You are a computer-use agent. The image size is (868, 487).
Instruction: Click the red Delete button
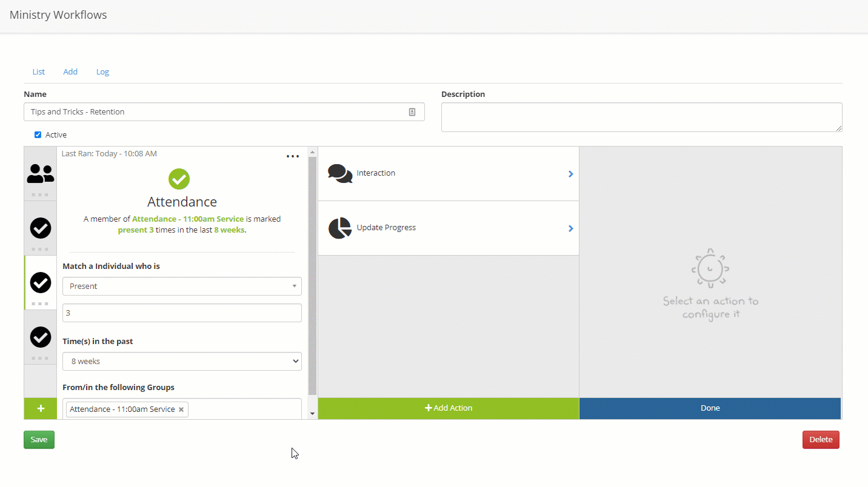point(821,439)
